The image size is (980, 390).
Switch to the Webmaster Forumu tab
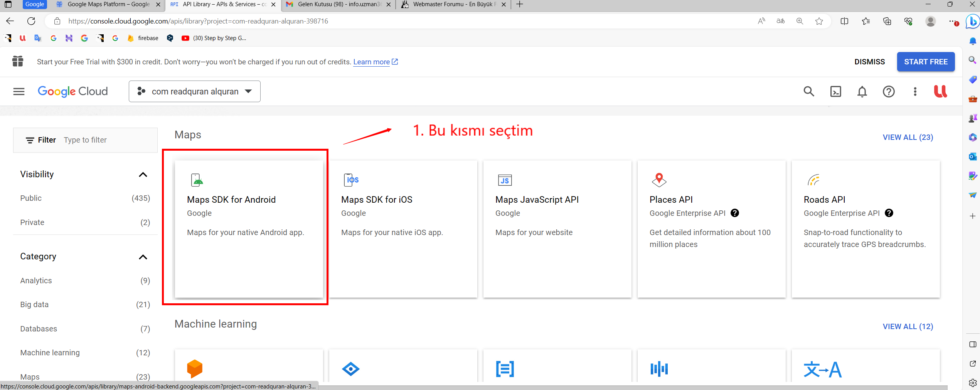point(453,4)
